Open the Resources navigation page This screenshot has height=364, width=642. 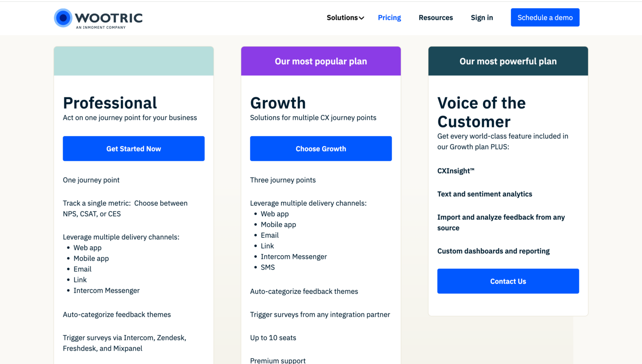coord(436,18)
